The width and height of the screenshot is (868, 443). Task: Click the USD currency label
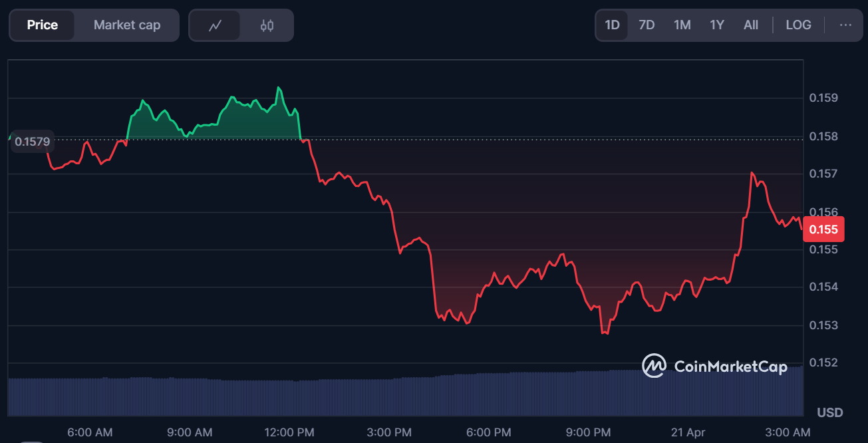[829, 412]
